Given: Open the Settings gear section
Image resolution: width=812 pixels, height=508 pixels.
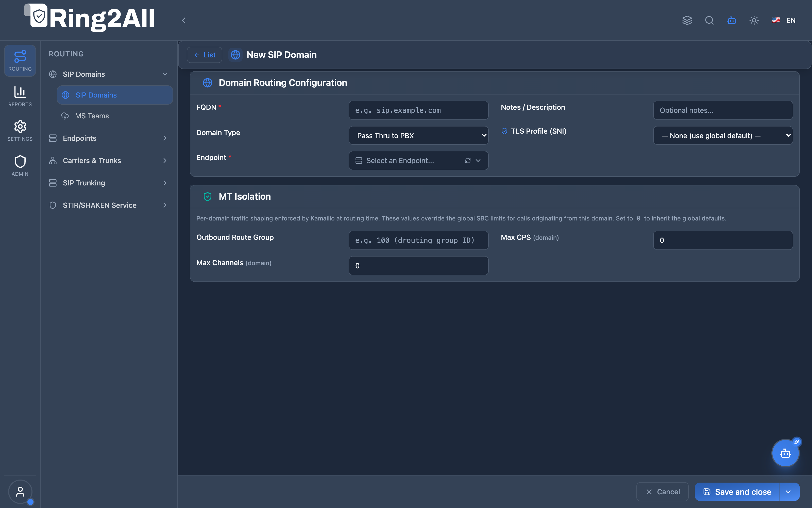Looking at the screenshot, I should tap(20, 131).
